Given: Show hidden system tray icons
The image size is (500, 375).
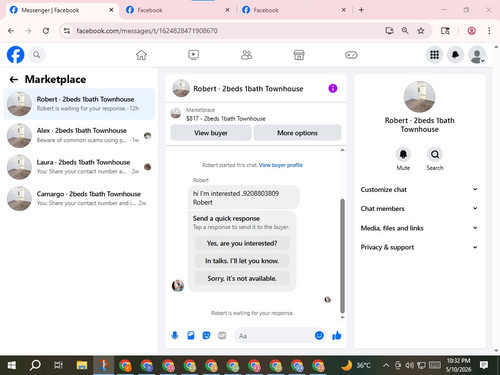Looking at the screenshot, I should click(x=386, y=365).
